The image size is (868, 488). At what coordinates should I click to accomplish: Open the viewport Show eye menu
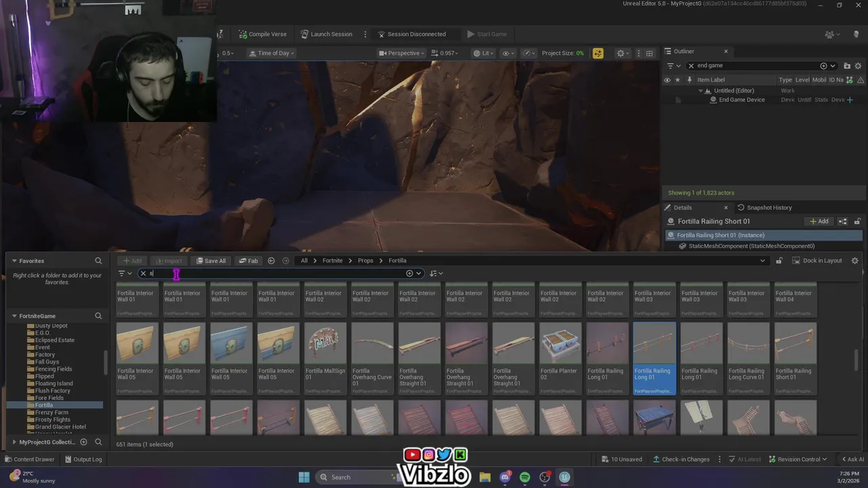coord(509,53)
